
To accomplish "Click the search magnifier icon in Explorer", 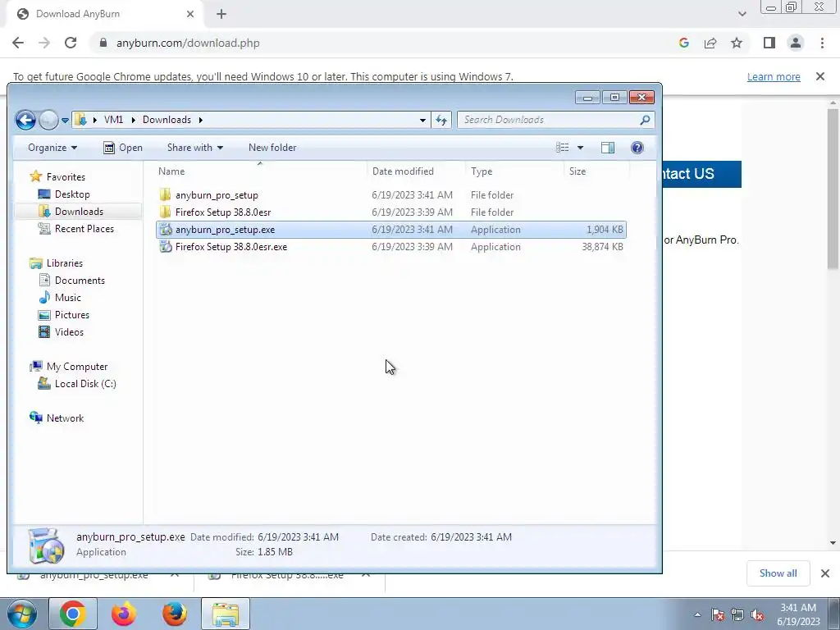I will (x=645, y=120).
